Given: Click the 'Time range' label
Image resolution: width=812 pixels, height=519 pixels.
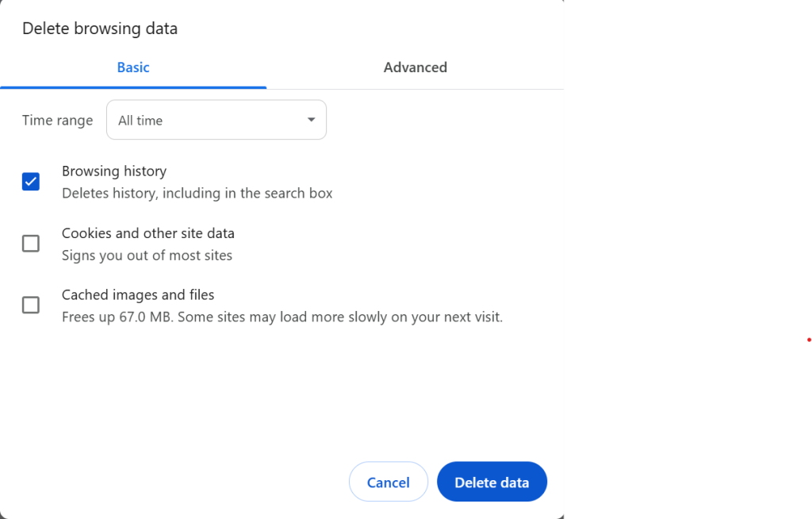Looking at the screenshot, I should (57, 121).
